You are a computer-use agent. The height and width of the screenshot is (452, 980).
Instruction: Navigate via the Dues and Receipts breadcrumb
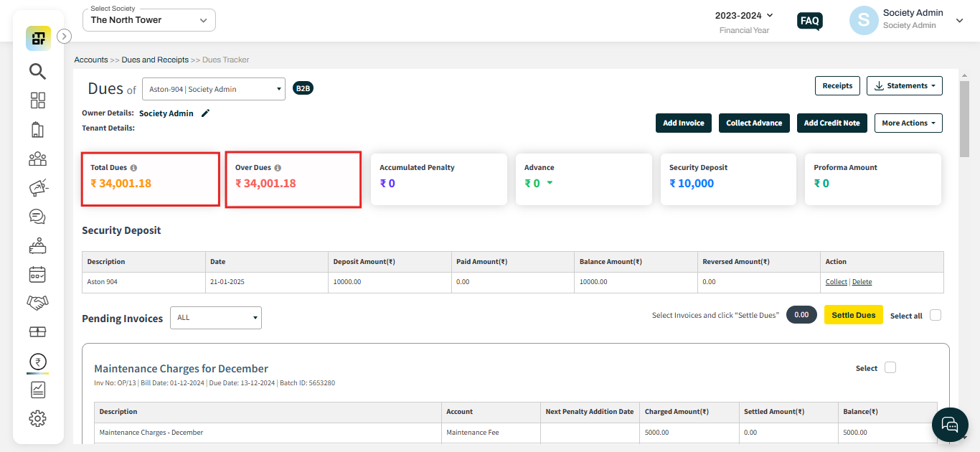coord(155,60)
